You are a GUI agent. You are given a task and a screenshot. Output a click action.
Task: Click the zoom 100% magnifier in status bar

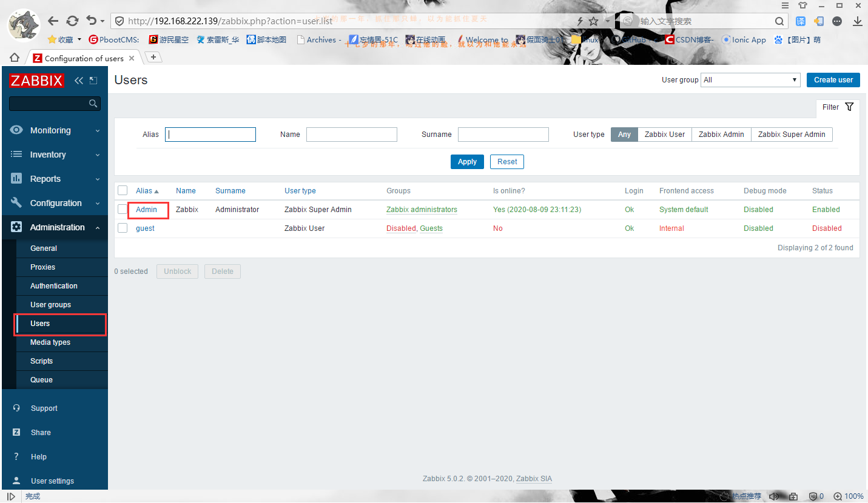(838, 496)
